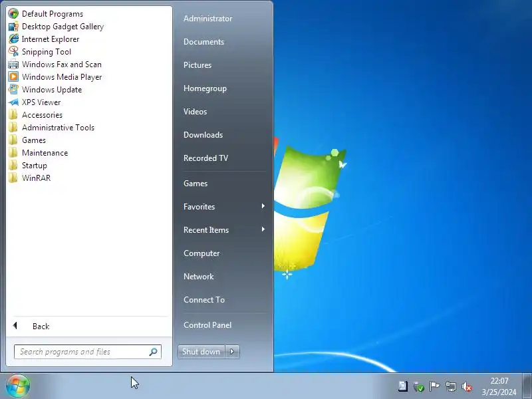This screenshot has height=399, width=532.
Task: Open Downloads folder
Action: (203, 135)
